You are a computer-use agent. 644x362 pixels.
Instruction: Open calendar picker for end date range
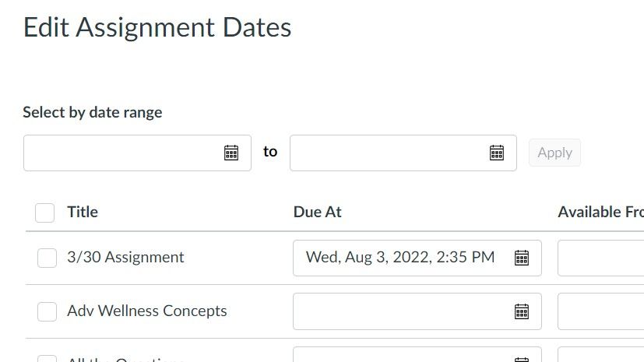pyautogui.click(x=497, y=153)
